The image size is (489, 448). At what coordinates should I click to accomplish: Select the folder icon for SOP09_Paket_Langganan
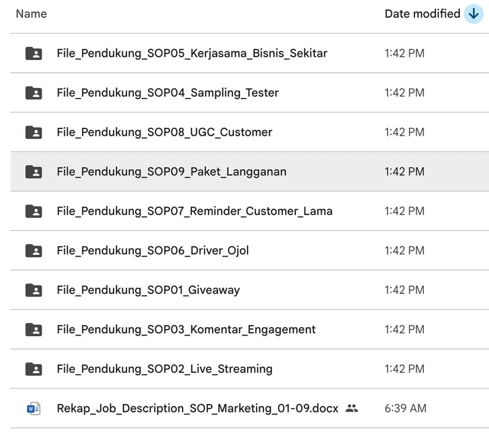pyautogui.click(x=34, y=172)
